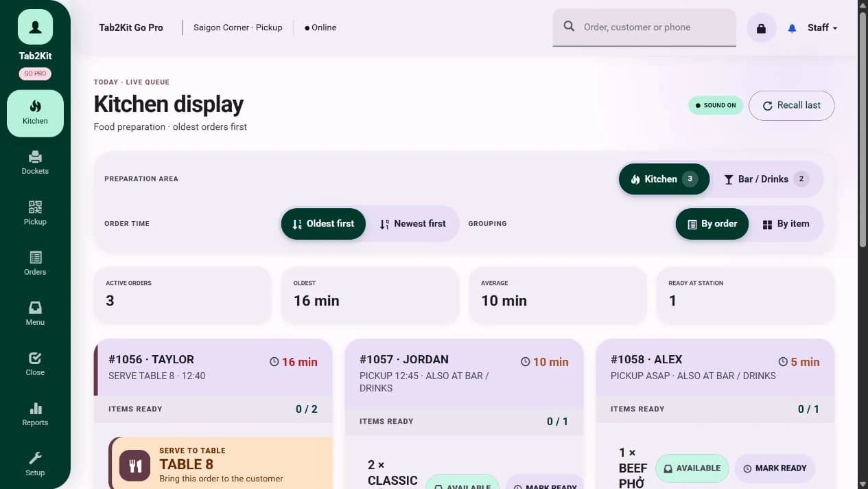Open order #1058 · ALEX header

715,367
